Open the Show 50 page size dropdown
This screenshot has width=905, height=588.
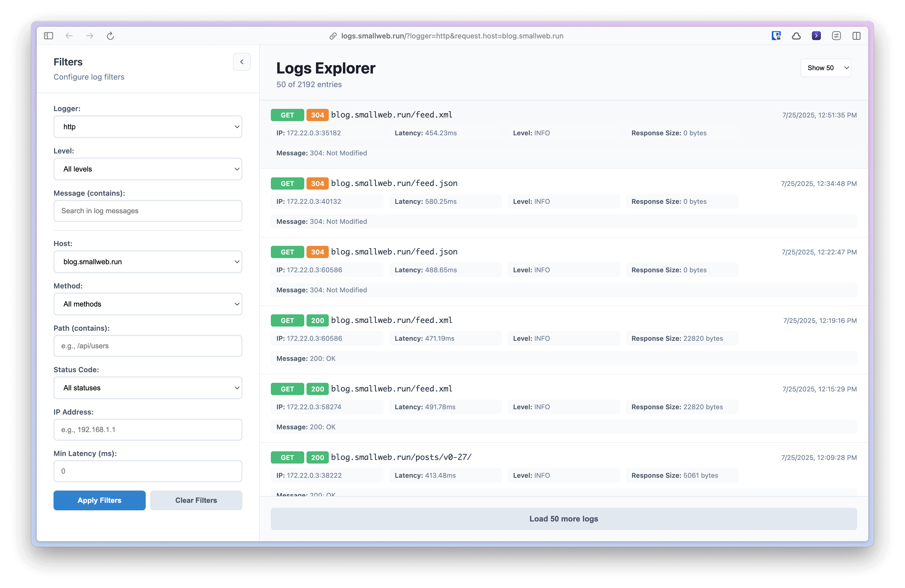click(x=826, y=68)
